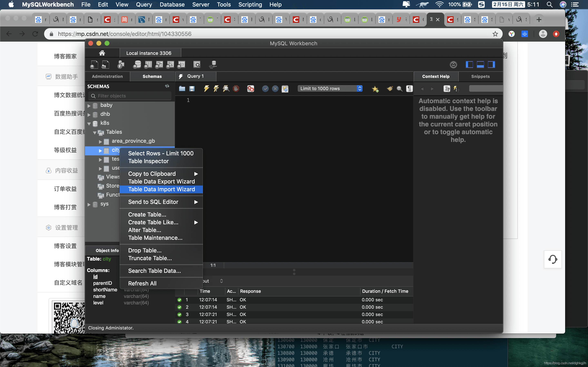Create a new schema using toolbar
Image resolution: width=588 pixels, height=367 pixels.
[x=137, y=65]
